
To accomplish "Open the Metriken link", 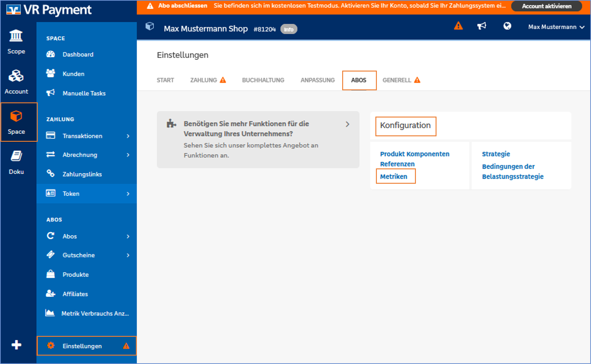I will [x=393, y=176].
